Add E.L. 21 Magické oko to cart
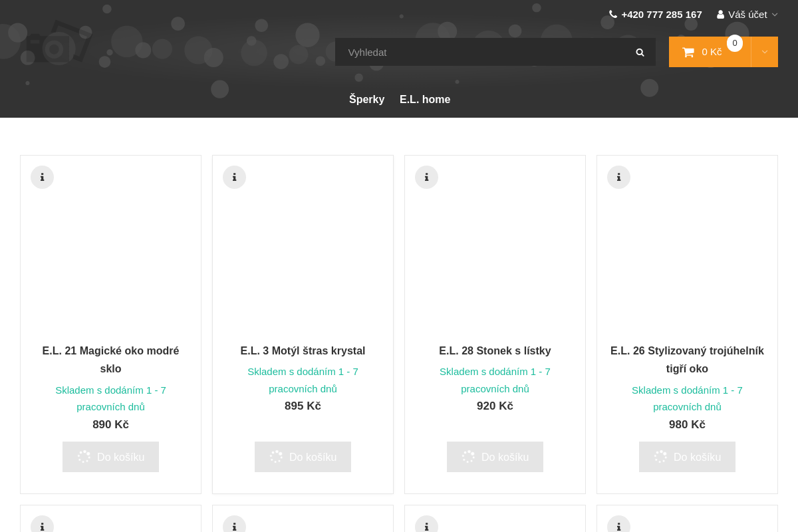Screen dimensions: 798x532 click(110, 457)
